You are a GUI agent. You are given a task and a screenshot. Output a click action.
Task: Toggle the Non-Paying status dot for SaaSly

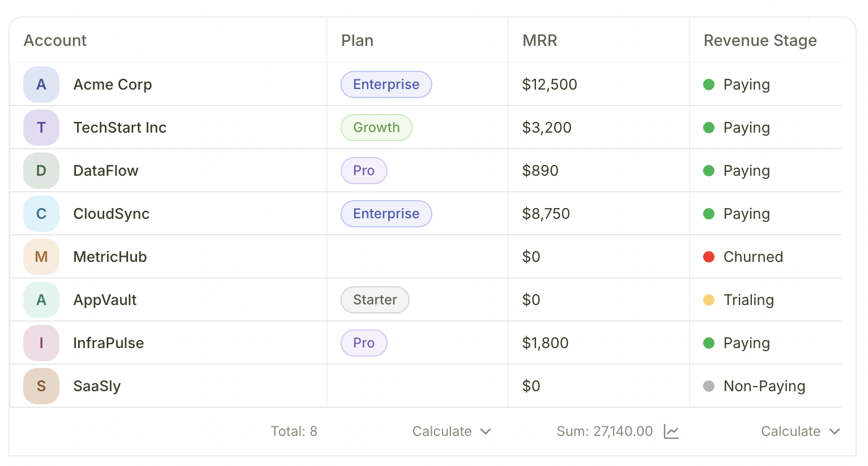(x=709, y=385)
